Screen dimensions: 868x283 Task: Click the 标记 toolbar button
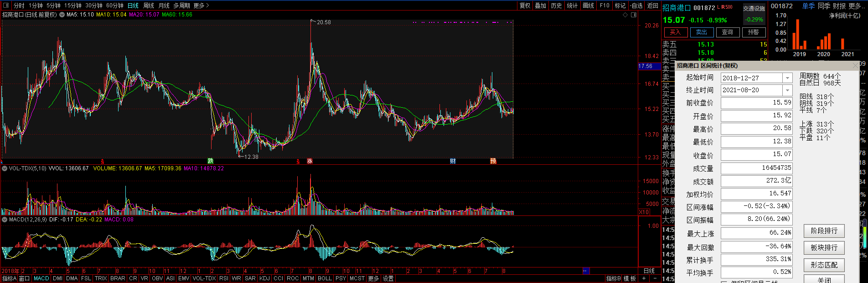click(x=620, y=5)
